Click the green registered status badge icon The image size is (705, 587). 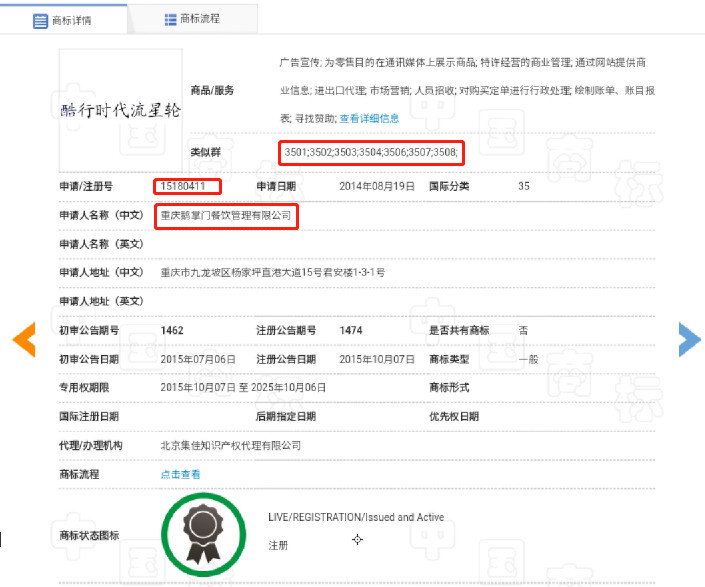tap(204, 534)
